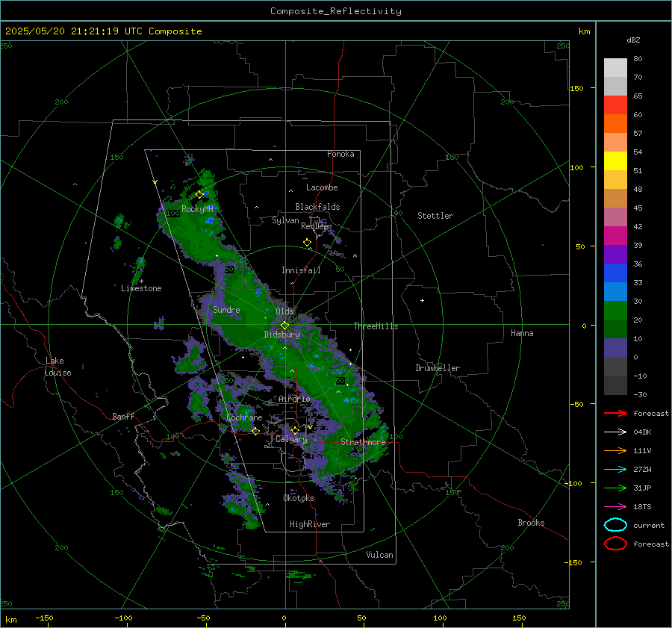Click the Lake Louise label

pos(57,367)
